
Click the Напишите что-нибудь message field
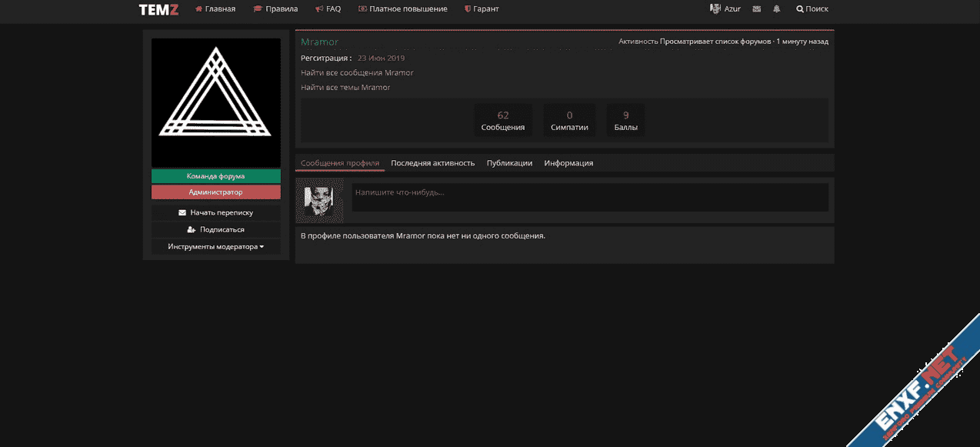[x=589, y=197]
